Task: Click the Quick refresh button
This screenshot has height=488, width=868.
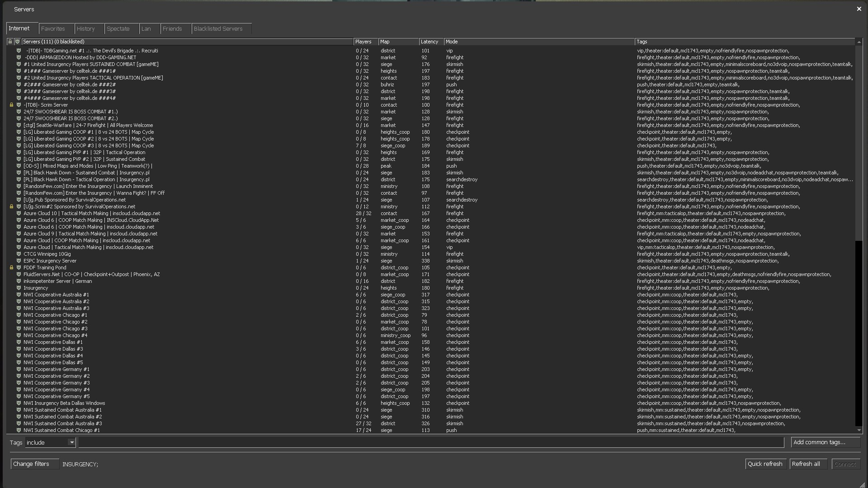Action: 765,464
